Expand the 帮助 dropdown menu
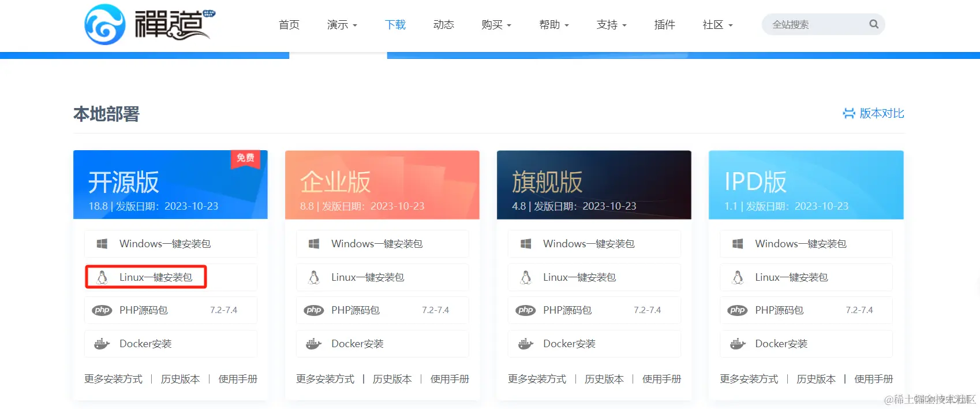This screenshot has width=980, height=409. tap(554, 25)
